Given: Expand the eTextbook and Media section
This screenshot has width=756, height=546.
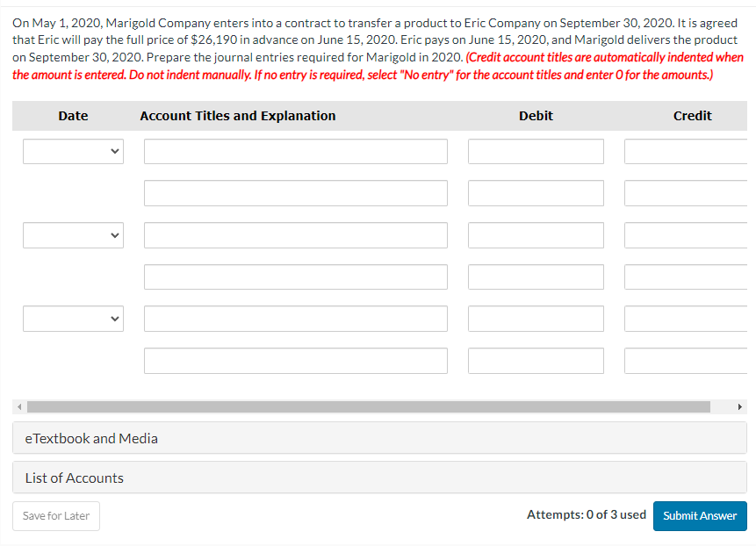Looking at the screenshot, I should 379,438.
